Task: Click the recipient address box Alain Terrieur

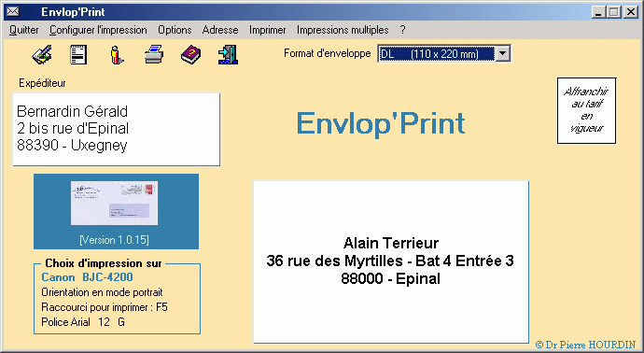Action: point(390,261)
